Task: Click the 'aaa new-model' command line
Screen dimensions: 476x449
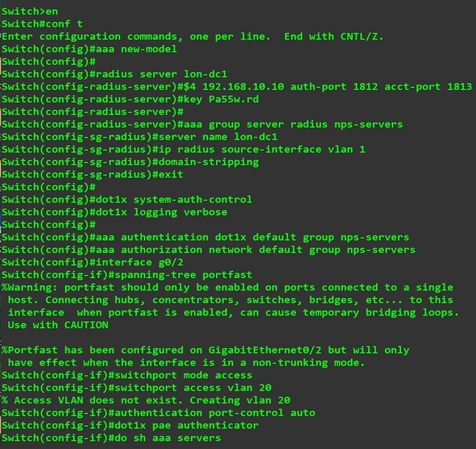Action: pos(89,49)
